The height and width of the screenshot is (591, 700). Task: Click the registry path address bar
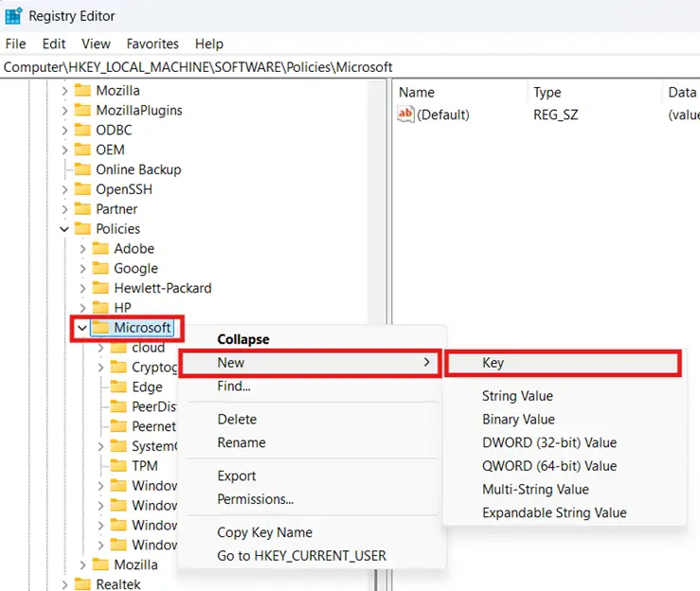tap(350, 67)
